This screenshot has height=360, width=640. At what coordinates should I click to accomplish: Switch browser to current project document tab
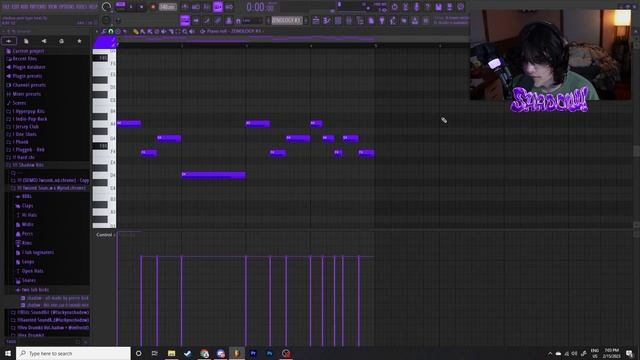coord(26,41)
